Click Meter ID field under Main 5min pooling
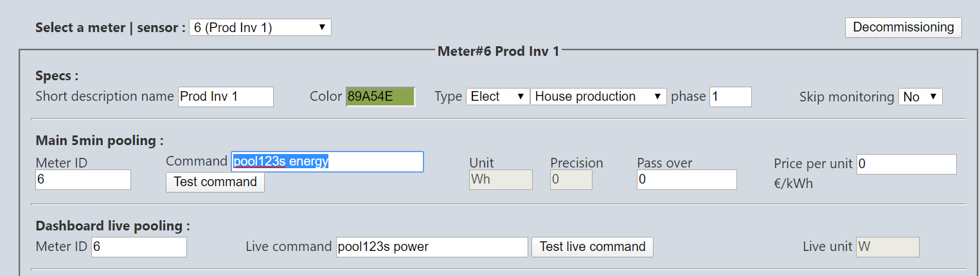 (x=84, y=180)
